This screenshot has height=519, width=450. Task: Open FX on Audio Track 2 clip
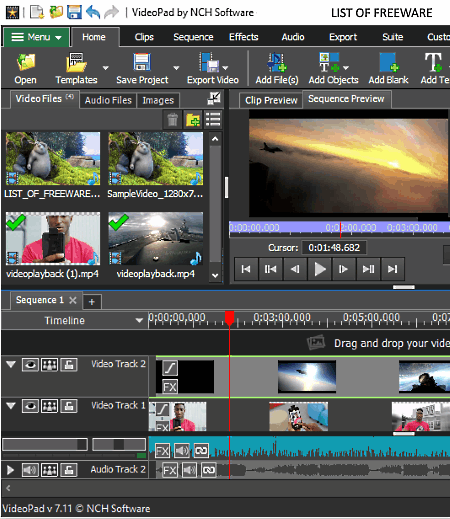click(170, 470)
